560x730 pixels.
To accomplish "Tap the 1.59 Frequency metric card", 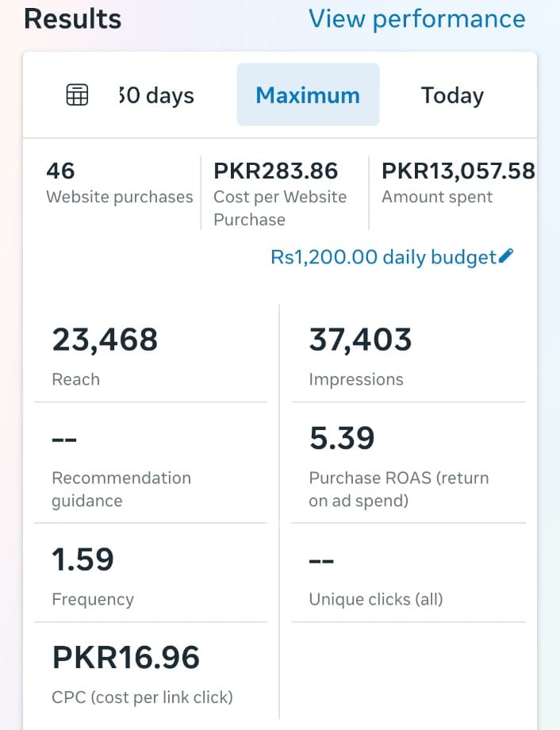I will click(151, 574).
